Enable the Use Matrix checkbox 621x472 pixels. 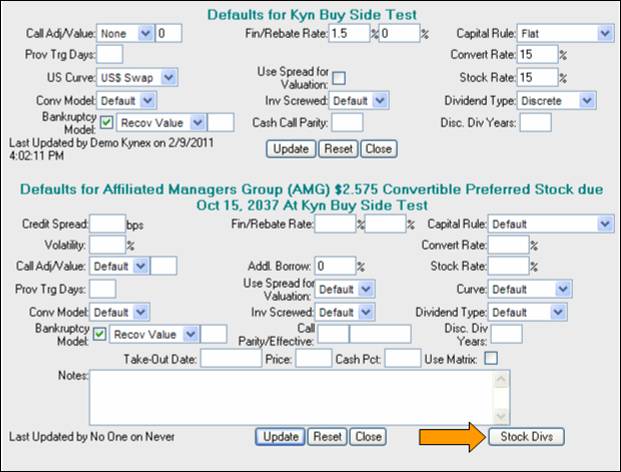pos(491,358)
